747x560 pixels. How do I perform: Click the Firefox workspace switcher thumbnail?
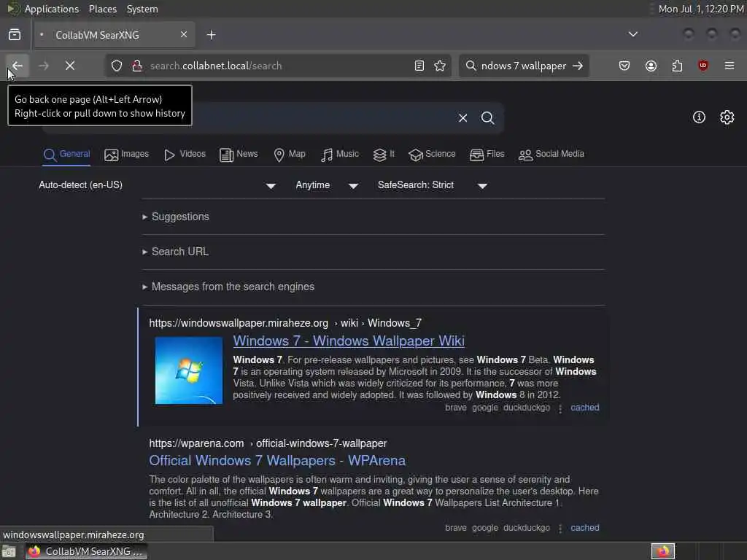point(662,551)
